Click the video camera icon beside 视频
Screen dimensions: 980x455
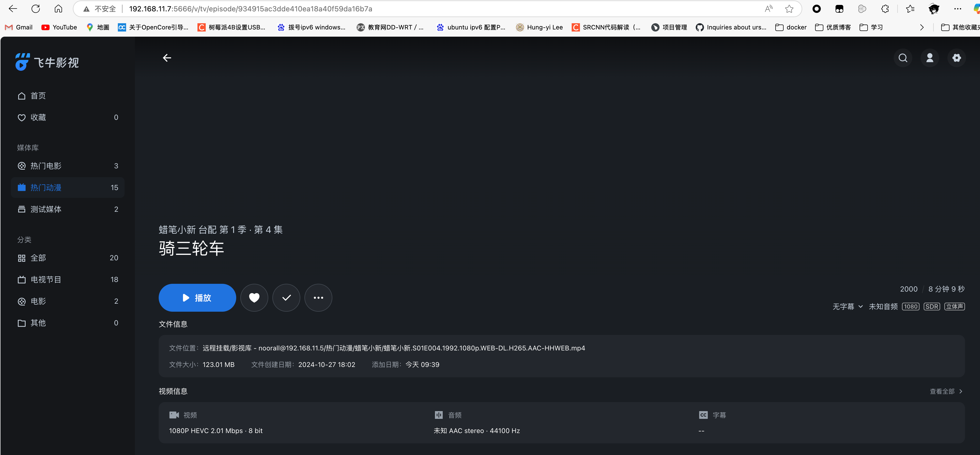coord(174,415)
